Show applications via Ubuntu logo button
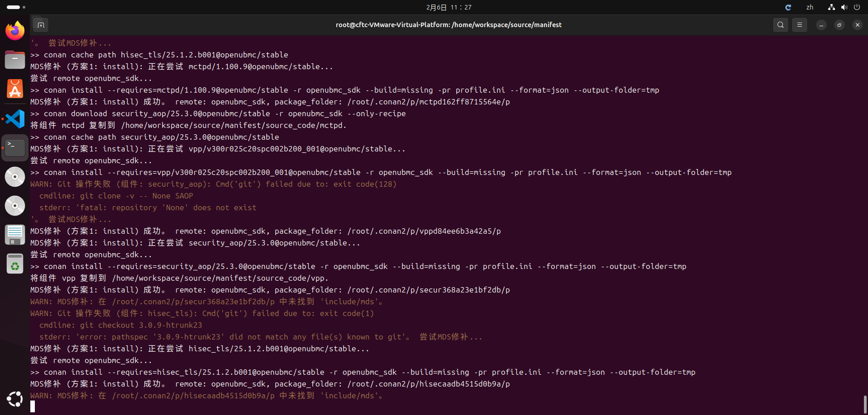This screenshot has width=868, height=415. point(15,399)
